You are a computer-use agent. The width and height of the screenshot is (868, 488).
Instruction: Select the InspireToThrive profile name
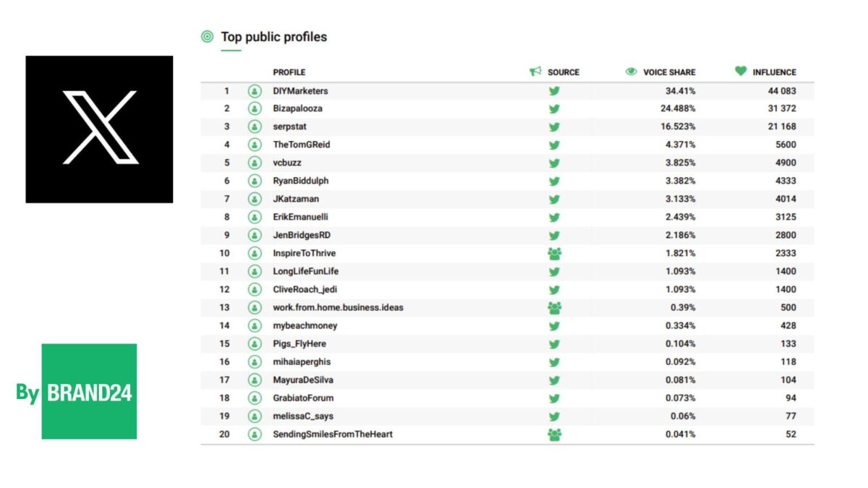(x=304, y=253)
